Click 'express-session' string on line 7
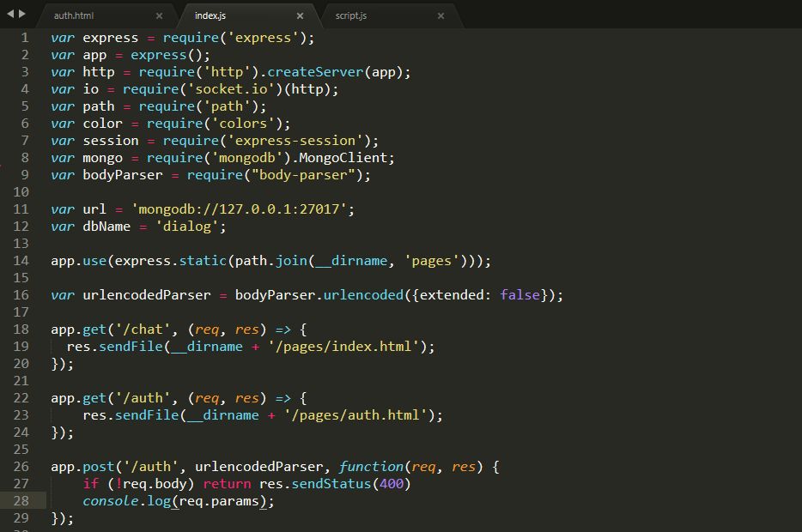Viewport: 802px width, 532px height. coord(295,141)
